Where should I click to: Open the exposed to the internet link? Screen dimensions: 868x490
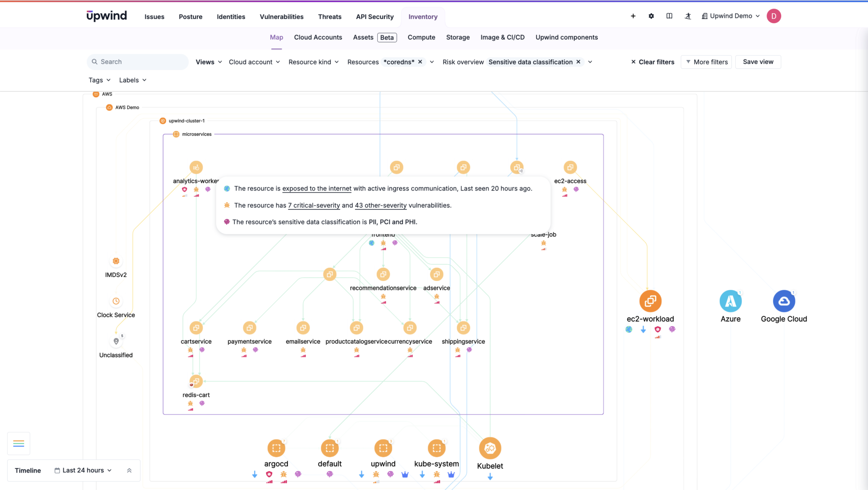(x=317, y=188)
